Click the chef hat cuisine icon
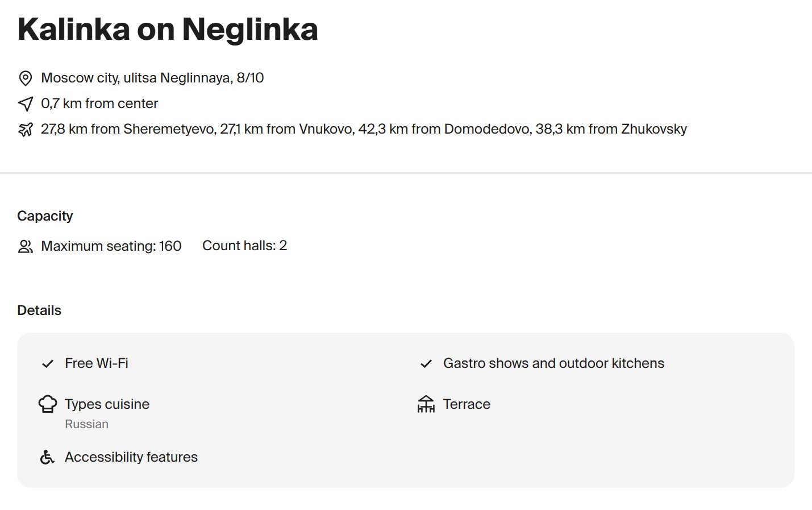This screenshot has height=510, width=812. pyautogui.click(x=48, y=404)
